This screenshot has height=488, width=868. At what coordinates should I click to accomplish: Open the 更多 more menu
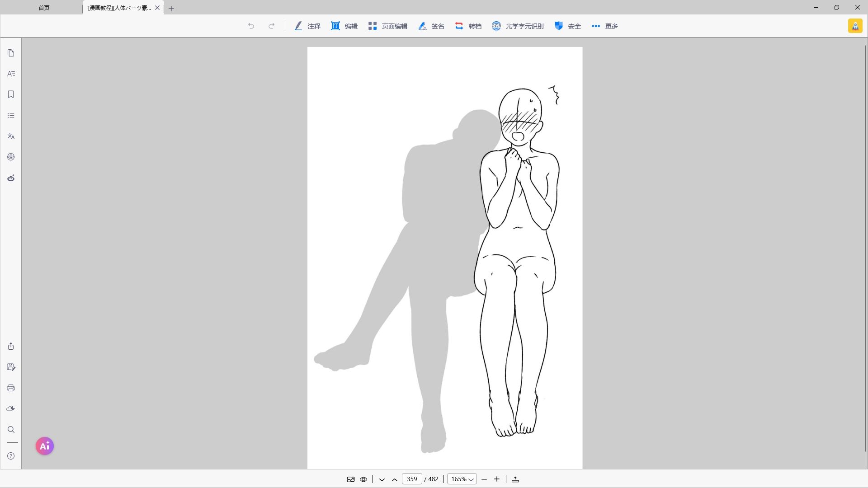(604, 26)
